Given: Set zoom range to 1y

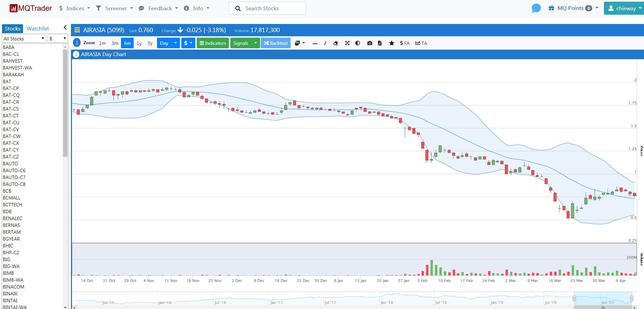Looking at the screenshot, I should pos(139,43).
